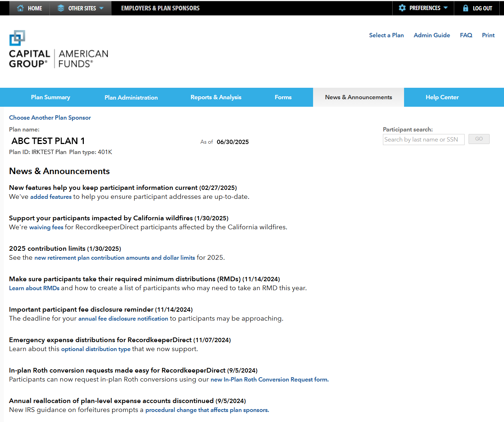
Task: Open the FAQ from the header
Action: coord(466,35)
